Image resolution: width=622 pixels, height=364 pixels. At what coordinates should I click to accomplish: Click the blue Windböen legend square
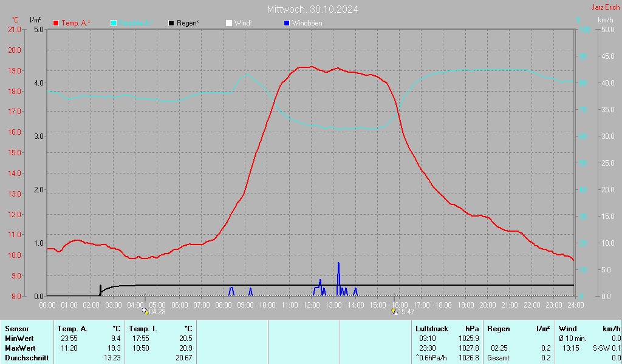[287, 23]
